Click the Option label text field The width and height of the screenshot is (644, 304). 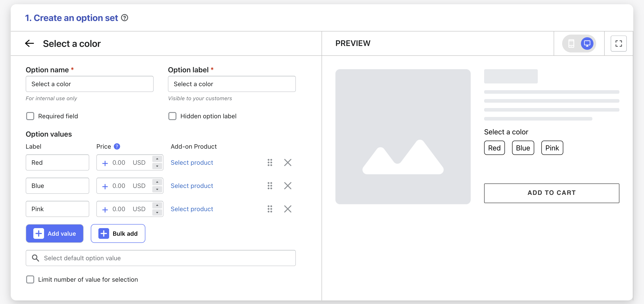[231, 84]
